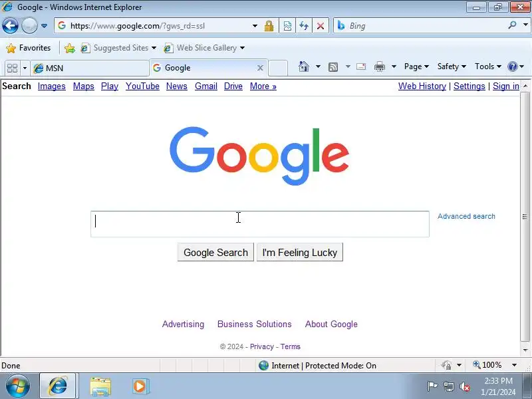Open the Web History link

pos(422,86)
